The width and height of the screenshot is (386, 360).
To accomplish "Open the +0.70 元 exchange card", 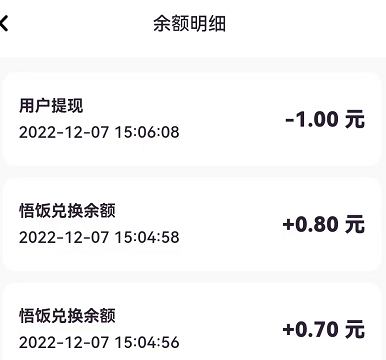I will tap(192, 322).
